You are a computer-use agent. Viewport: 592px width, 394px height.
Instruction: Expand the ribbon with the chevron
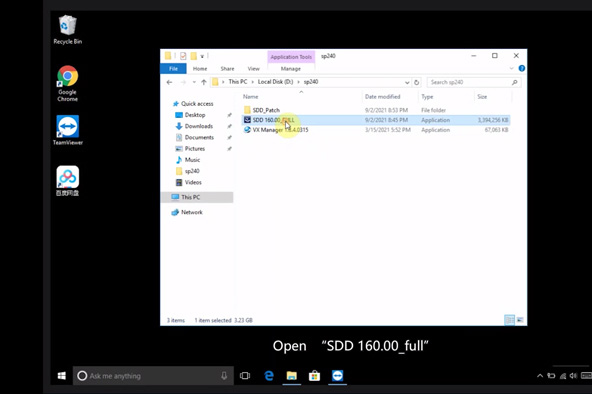point(512,68)
